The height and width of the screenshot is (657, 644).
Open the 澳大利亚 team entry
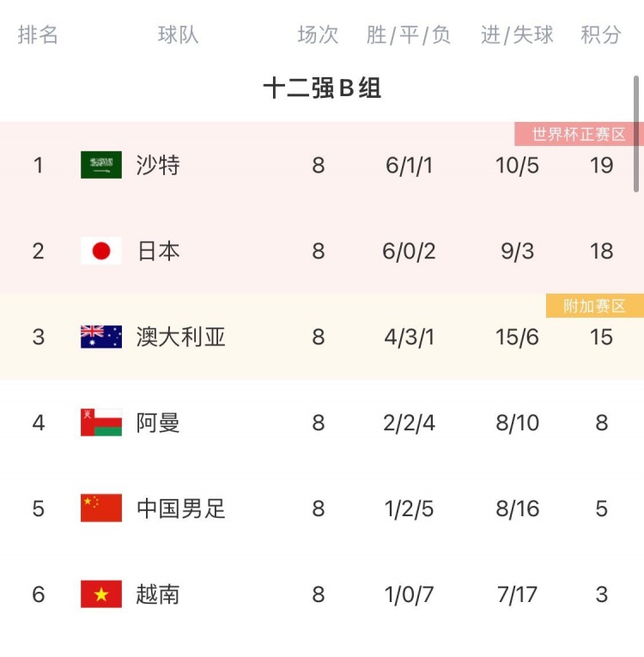coord(180,337)
